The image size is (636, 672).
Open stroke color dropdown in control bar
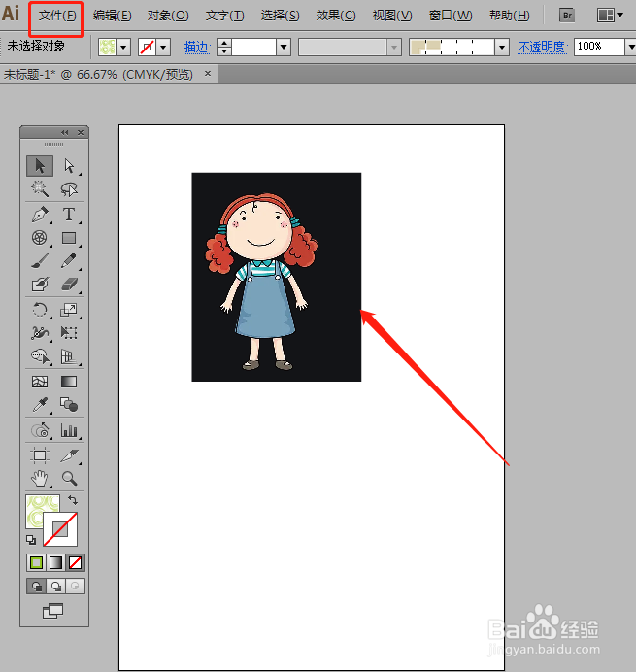click(x=163, y=48)
